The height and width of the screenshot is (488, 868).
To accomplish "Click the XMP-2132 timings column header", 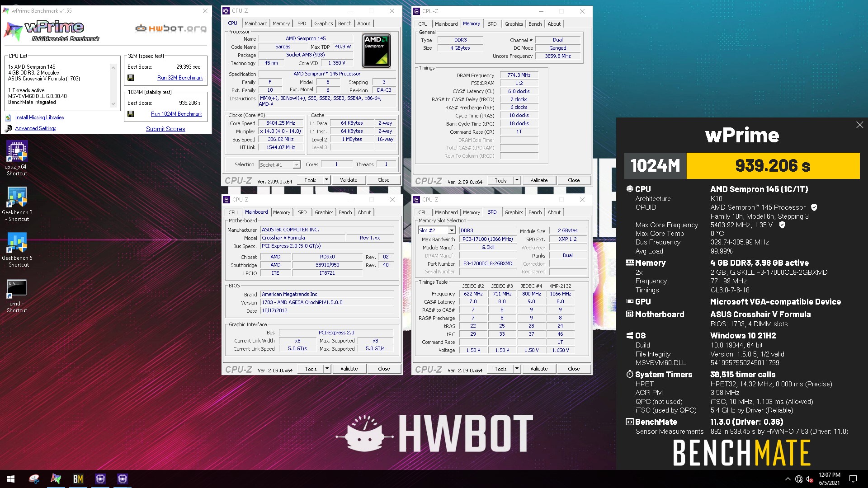I will coord(560,286).
